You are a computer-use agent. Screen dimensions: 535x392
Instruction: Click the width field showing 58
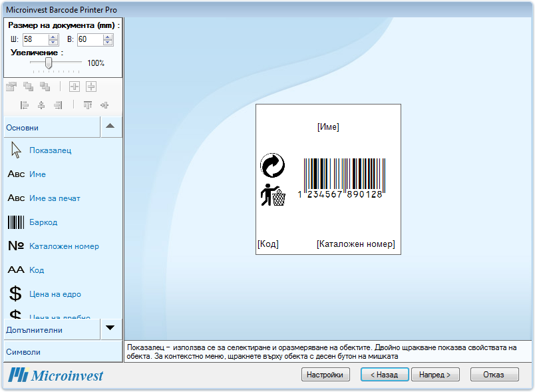pyautogui.click(x=35, y=39)
